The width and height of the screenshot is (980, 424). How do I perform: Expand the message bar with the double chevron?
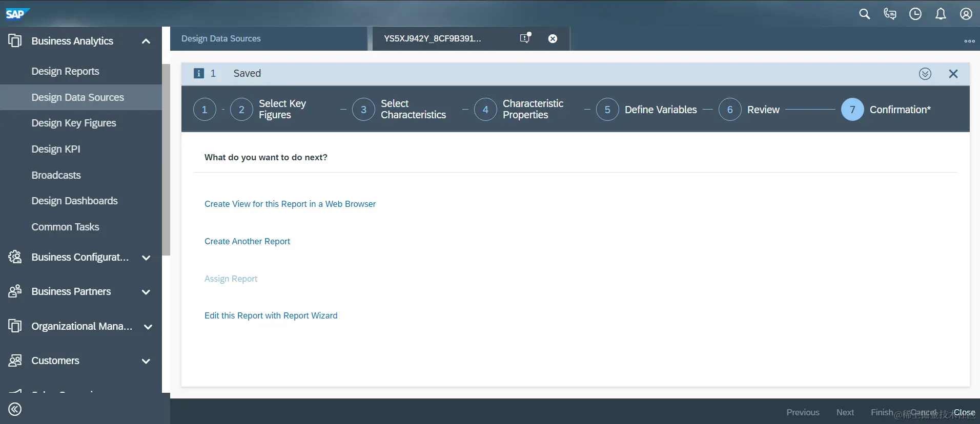click(x=925, y=74)
